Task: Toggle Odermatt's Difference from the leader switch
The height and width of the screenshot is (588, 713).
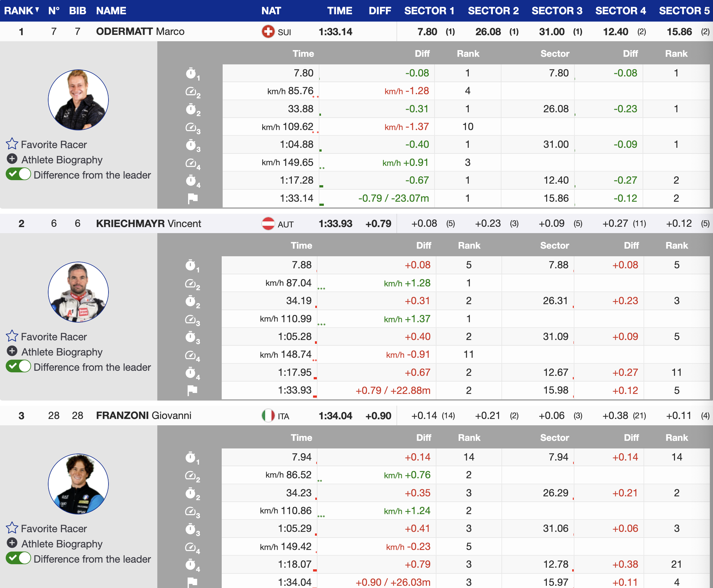Action: [x=18, y=174]
